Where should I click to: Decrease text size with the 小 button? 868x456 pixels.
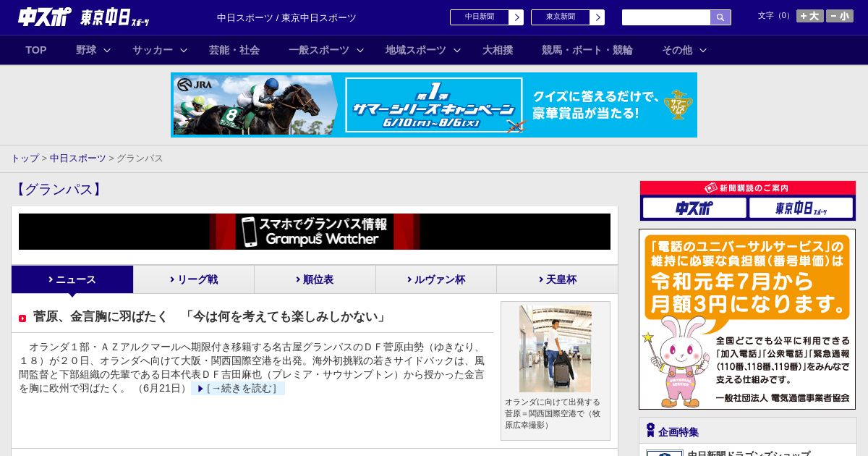840,16
